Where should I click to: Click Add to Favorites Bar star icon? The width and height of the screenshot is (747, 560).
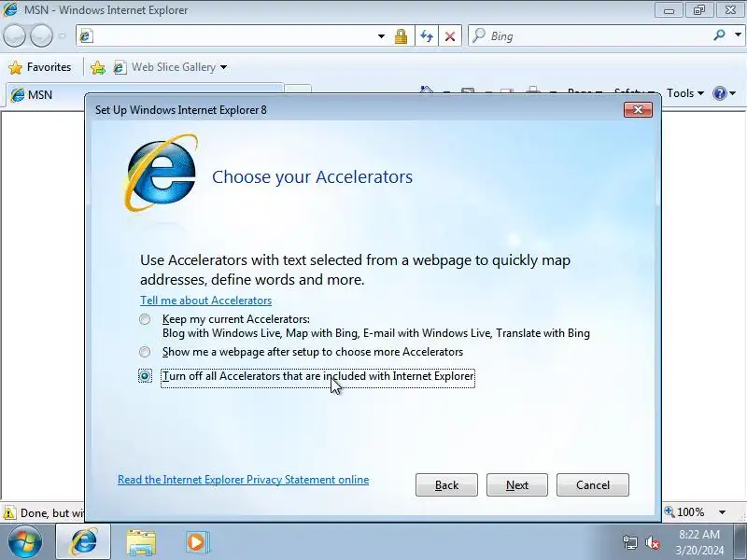(x=98, y=67)
